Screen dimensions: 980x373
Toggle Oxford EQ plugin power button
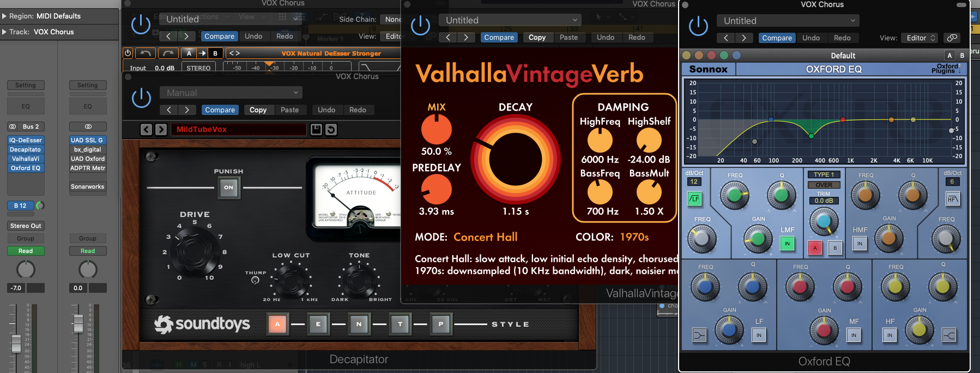pos(698,26)
